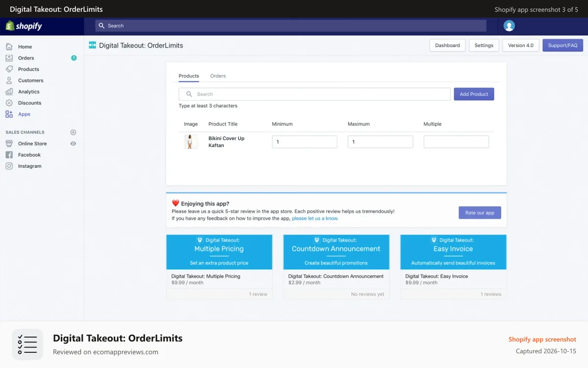The width and height of the screenshot is (588, 368).
Task: Click the Analytics bar chart icon
Action: [x=9, y=92]
